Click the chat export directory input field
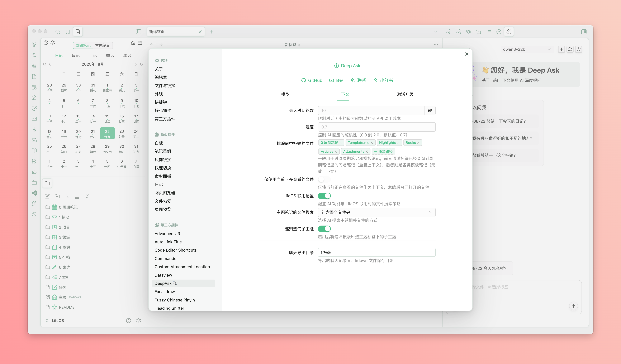The width and height of the screenshot is (621, 364). 376,252
